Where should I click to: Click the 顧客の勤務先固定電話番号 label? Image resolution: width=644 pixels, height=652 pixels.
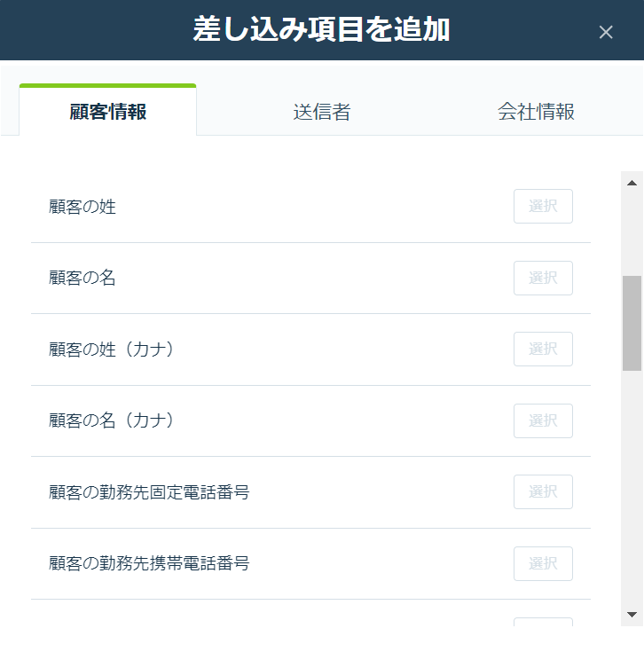click(149, 492)
